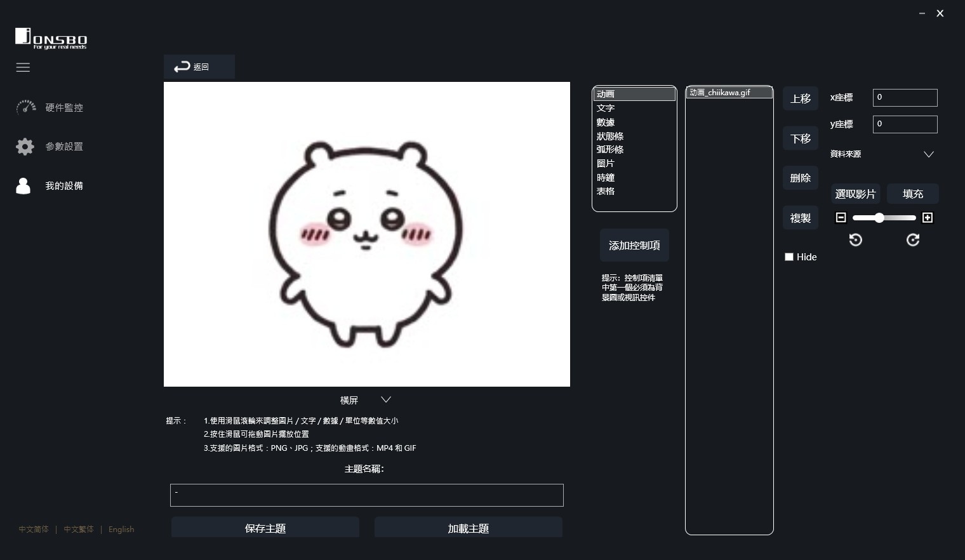Click the 主題名稱 text input field
This screenshot has height=560, width=965.
366,495
